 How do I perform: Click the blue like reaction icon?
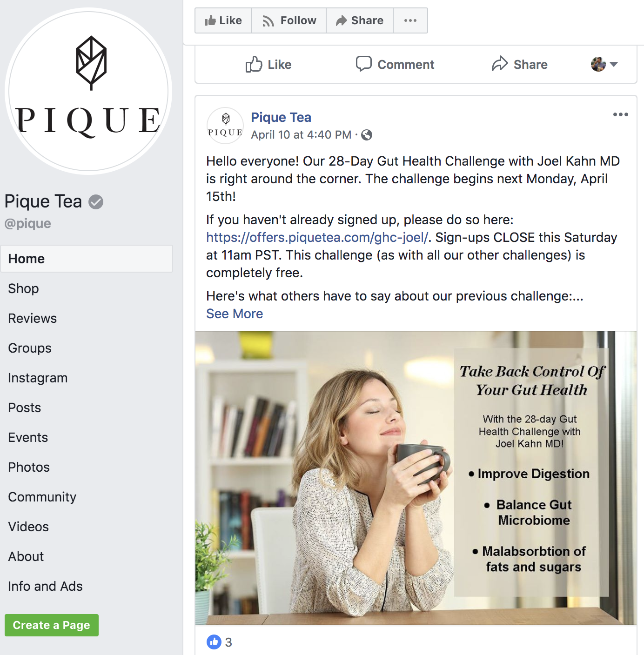click(x=214, y=642)
